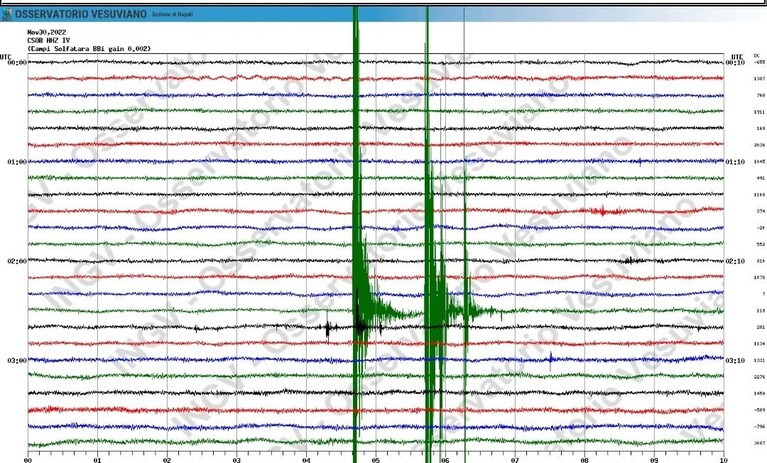Click DC value -796 in right column
The width and height of the screenshot is (767, 463).
pyautogui.click(x=760, y=426)
